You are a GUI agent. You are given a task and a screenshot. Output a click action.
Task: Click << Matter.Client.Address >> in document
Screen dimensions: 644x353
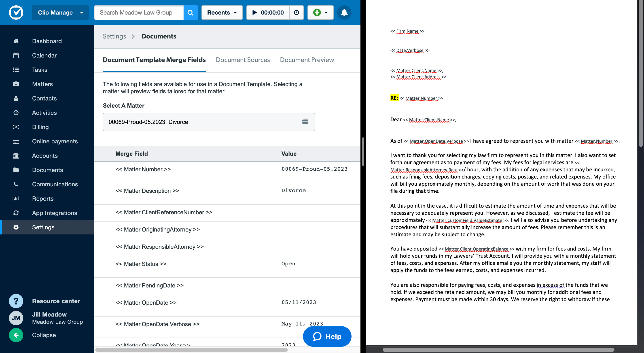pos(418,77)
